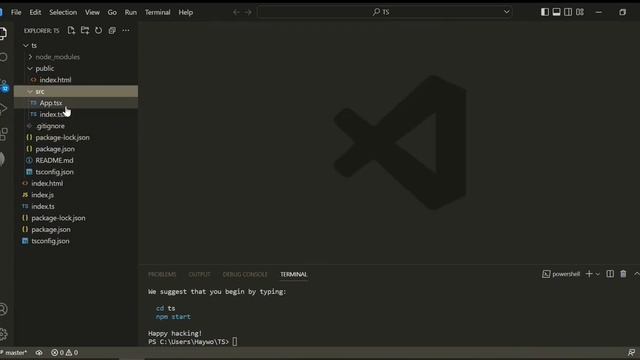Collapse all folders in Explorer
The image size is (640, 360).
112,30
